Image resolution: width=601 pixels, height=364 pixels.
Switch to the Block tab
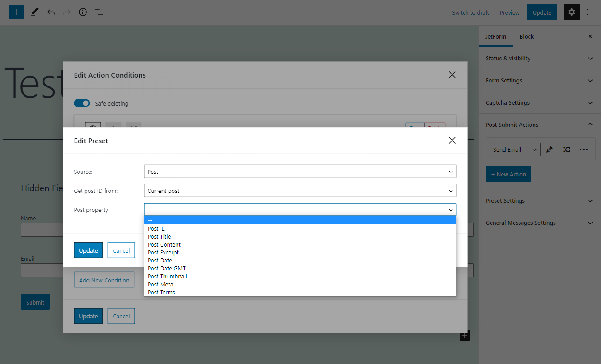pyautogui.click(x=526, y=36)
